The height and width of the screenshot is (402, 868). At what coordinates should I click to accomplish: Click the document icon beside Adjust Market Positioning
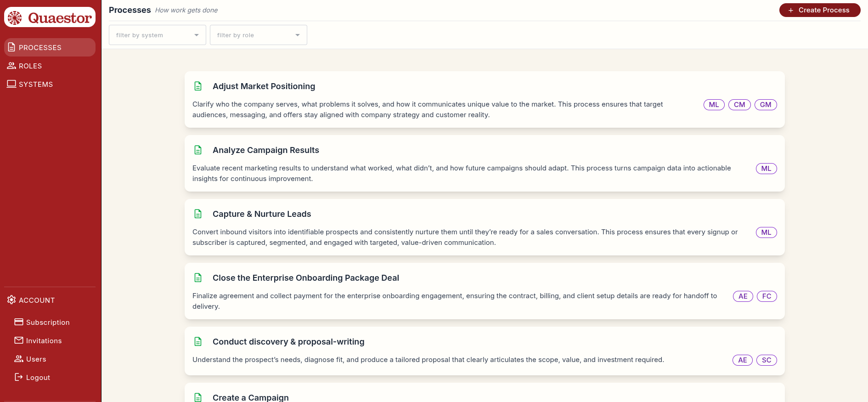198,86
